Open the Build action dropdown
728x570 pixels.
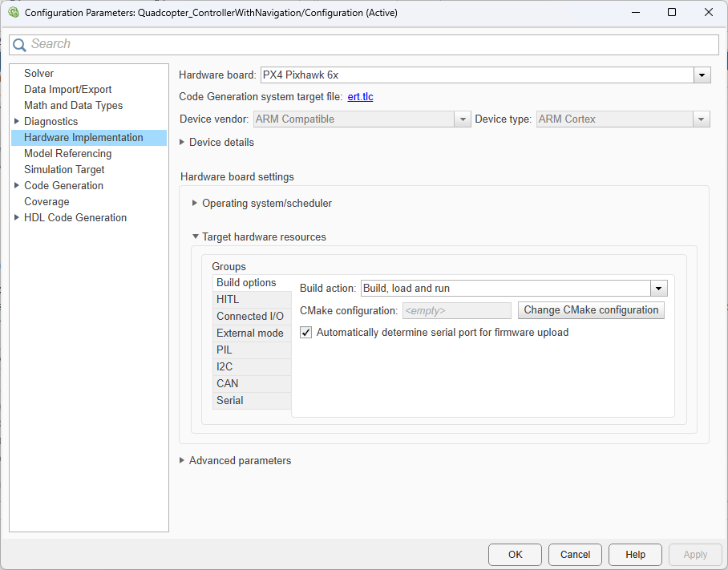click(658, 289)
